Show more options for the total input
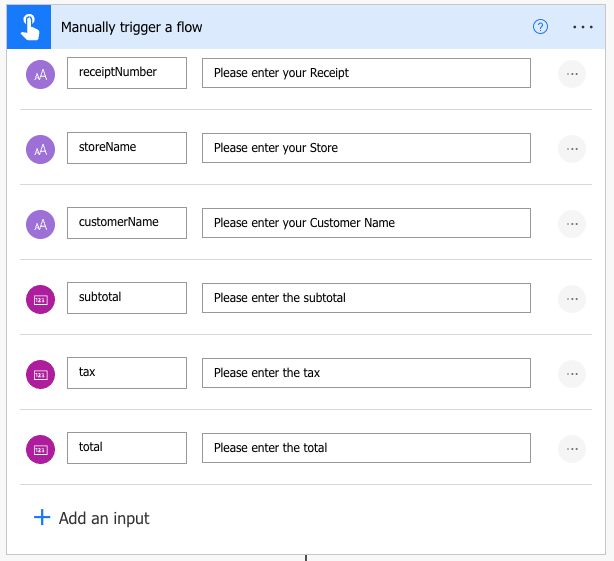This screenshot has width=614, height=561. (x=571, y=448)
